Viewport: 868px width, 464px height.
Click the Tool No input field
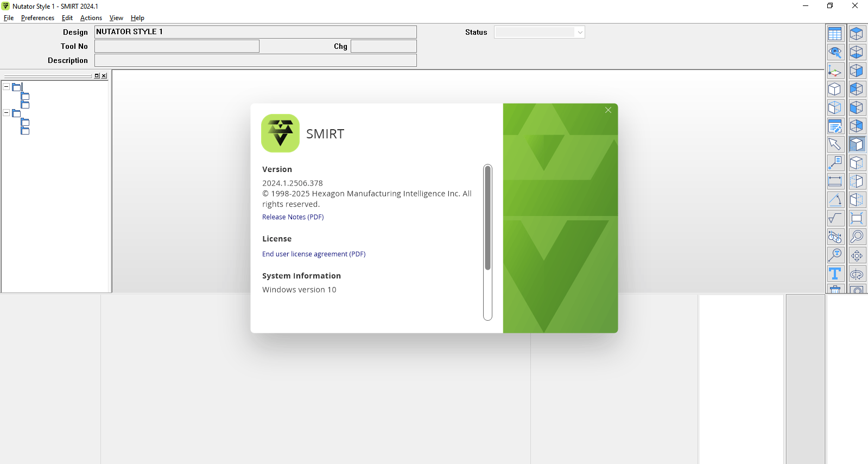177,47
